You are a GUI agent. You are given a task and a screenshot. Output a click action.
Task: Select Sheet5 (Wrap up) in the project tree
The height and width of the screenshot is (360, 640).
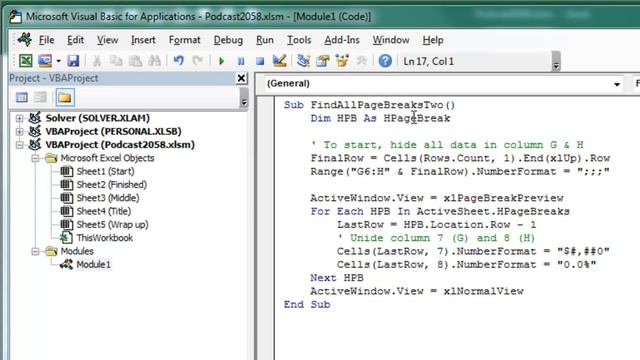coord(112,224)
